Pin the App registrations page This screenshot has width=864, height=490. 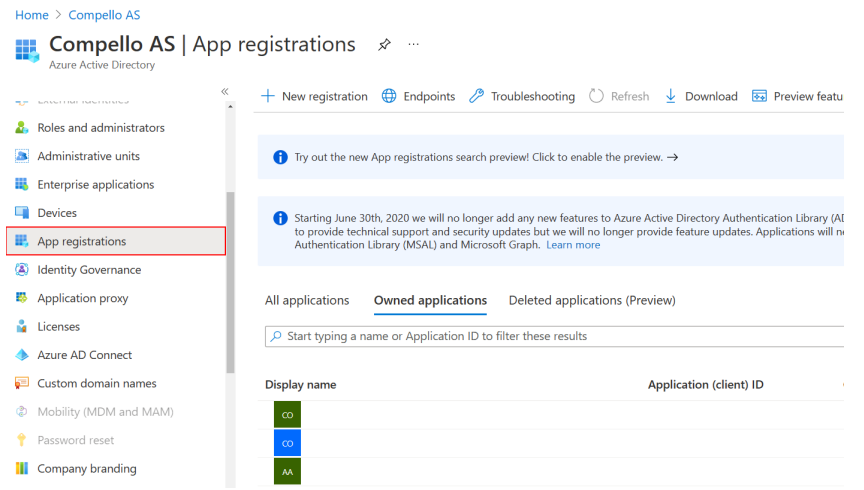click(x=384, y=45)
